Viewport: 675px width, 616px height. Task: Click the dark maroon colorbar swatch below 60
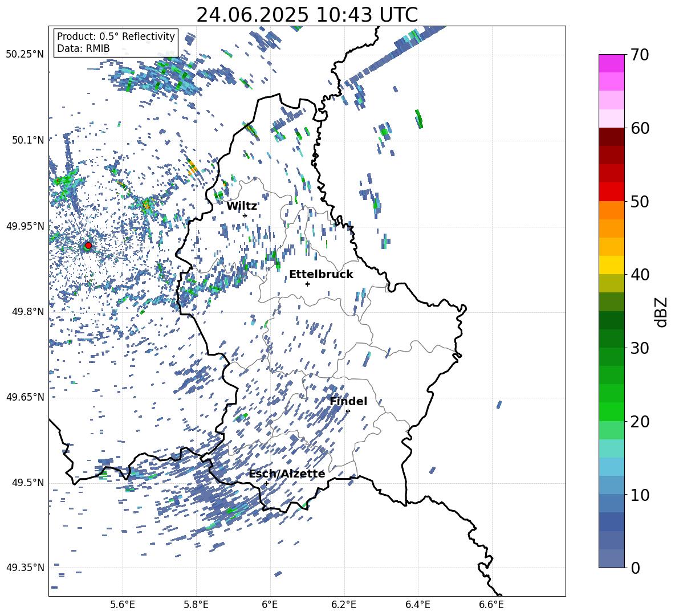[x=611, y=137]
